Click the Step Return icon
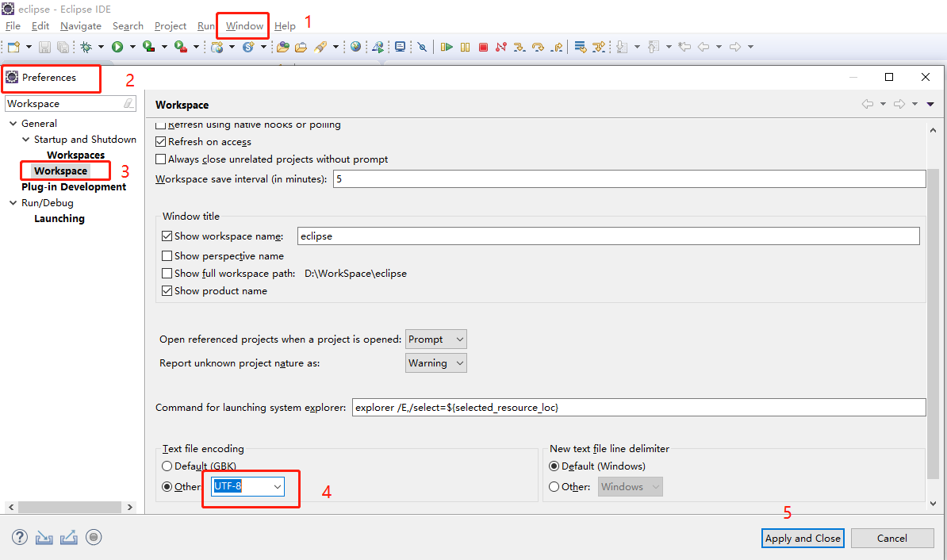Image resolution: width=947 pixels, height=560 pixels. pos(557,47)
